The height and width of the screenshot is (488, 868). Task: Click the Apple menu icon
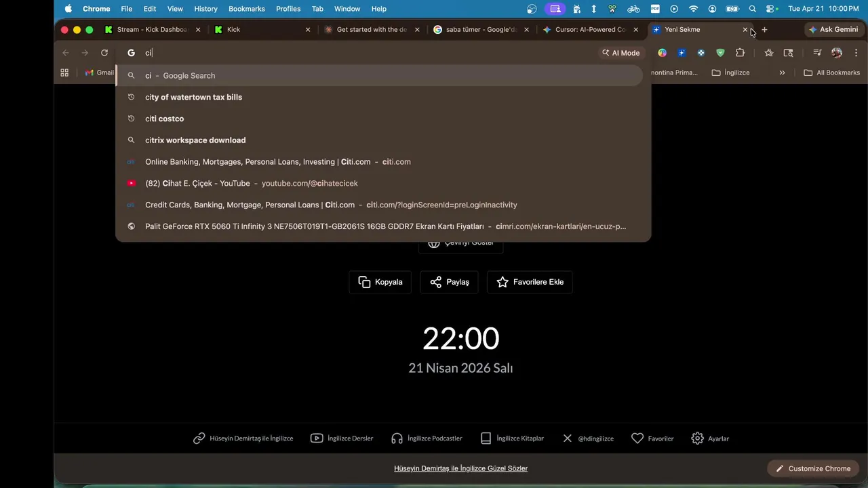click(68, 9)
